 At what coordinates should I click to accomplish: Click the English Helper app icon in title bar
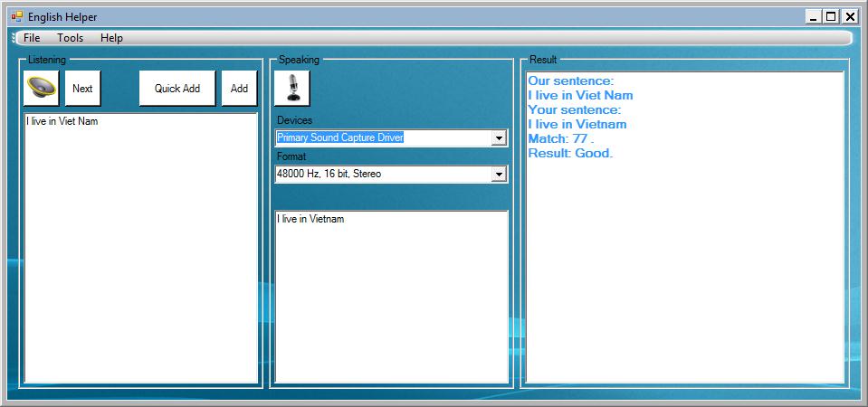(x=17, y=16)
